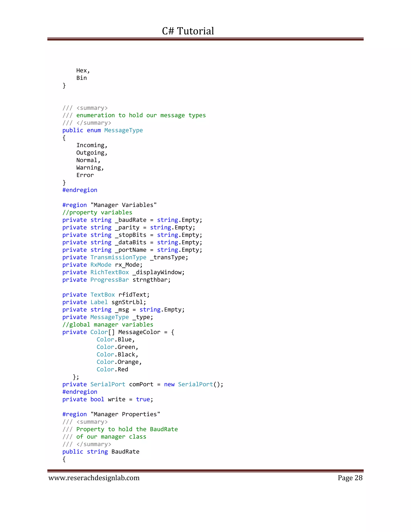Click the Page 28 footer label
411x532 pixels.
click(350, 478)
